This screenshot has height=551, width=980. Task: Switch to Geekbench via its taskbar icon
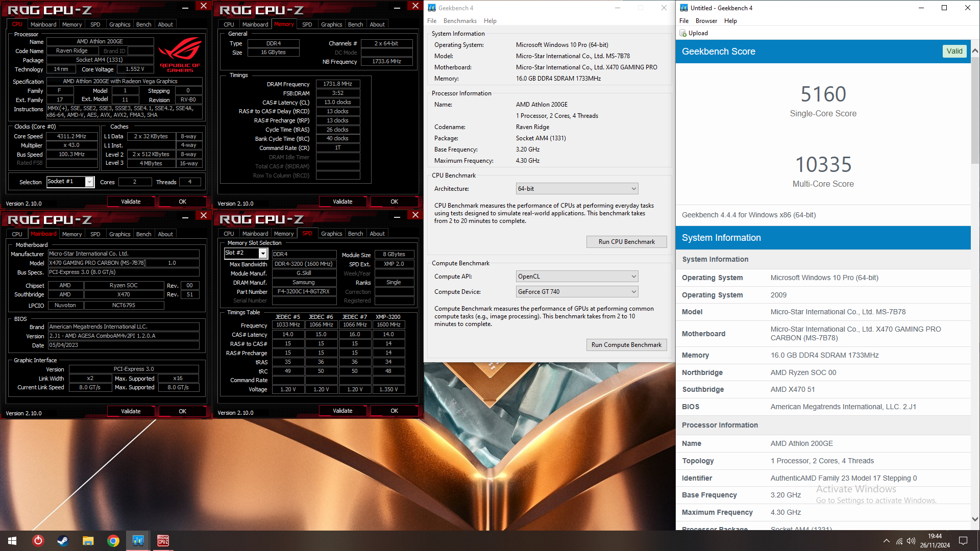tap(138, 541)
